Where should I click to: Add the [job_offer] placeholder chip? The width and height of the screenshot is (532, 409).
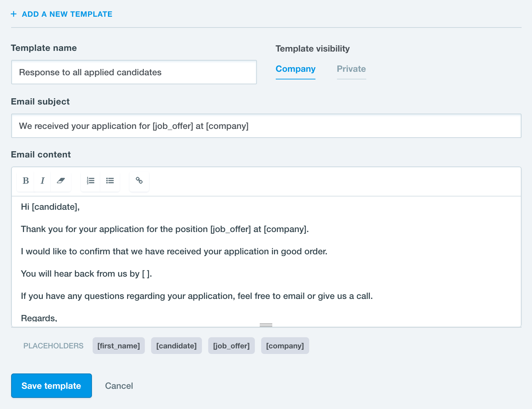coord(232,346)
